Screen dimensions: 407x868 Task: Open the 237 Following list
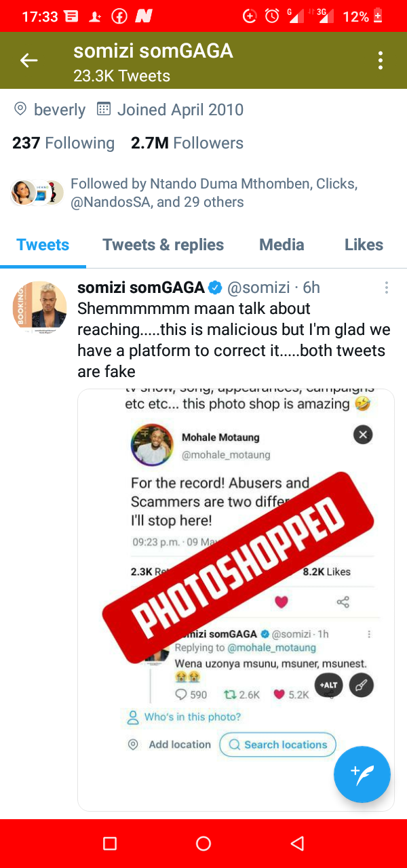[x=63, y=143]
